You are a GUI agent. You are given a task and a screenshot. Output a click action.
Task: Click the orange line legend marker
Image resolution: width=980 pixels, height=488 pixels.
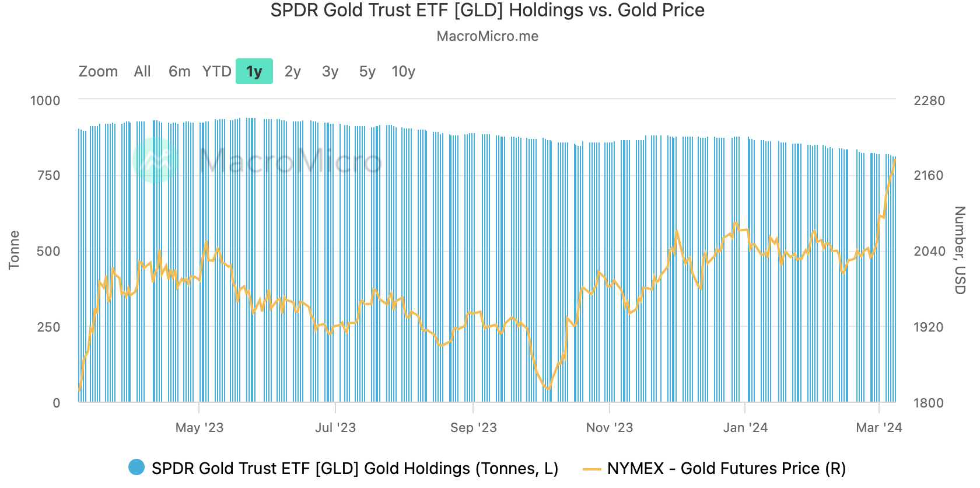tap(591, 469)
